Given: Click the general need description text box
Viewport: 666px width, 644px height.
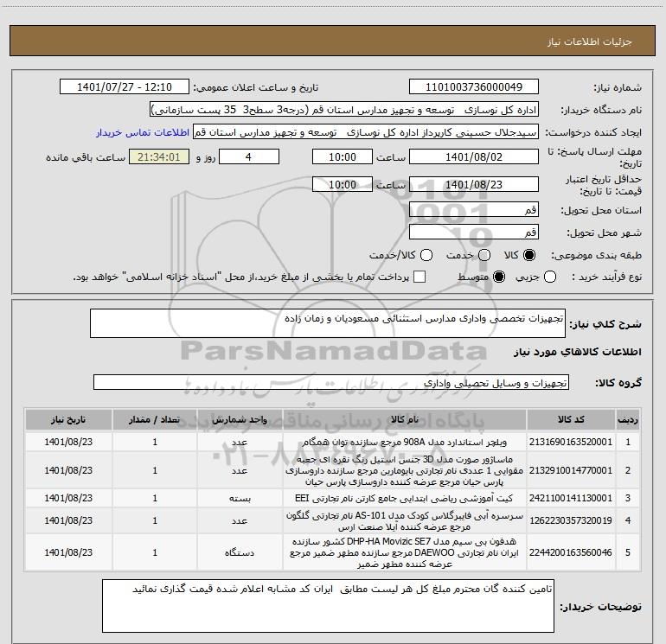Looking at the screenshot, I should click(328, 323).
